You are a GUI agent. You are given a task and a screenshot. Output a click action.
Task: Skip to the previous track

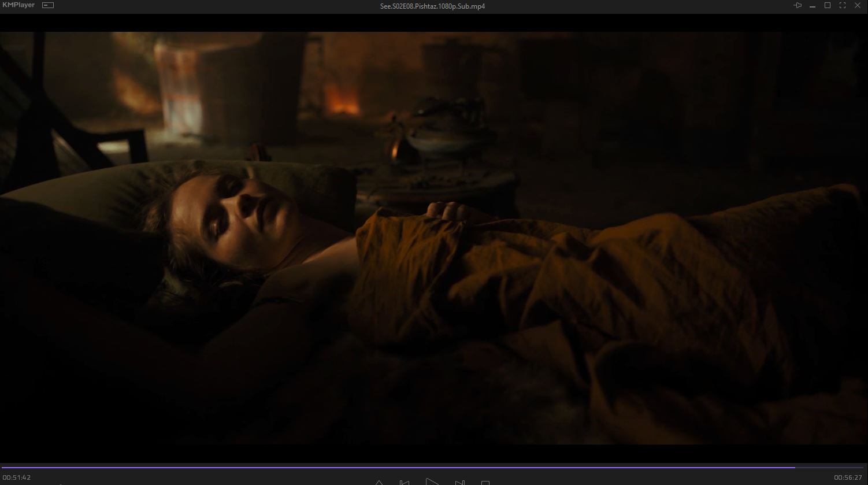[x=405, y=482]
